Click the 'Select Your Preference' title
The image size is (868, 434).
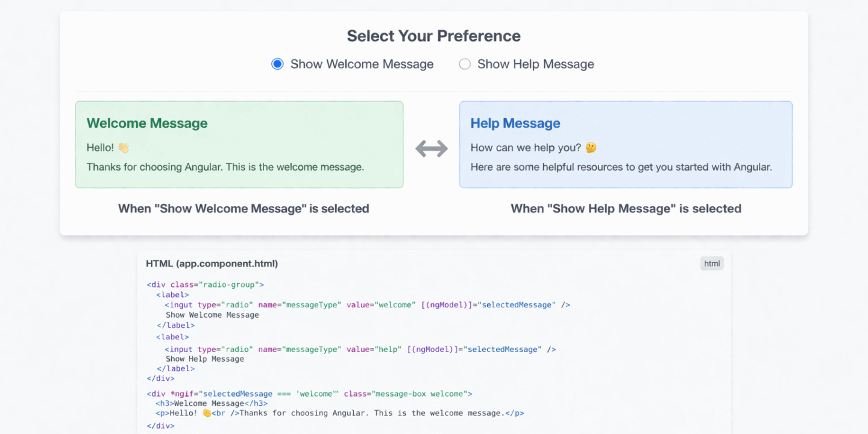433,36
